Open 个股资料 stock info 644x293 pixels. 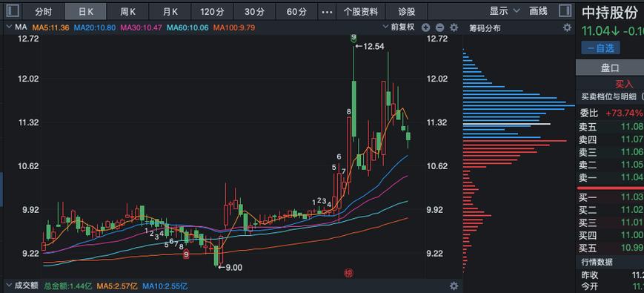click(x=360, y=12)
